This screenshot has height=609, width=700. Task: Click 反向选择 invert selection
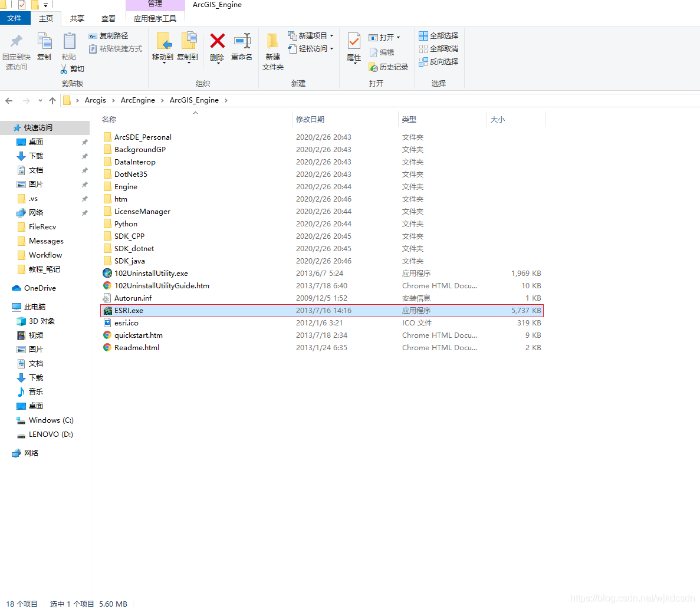(438, 61)
